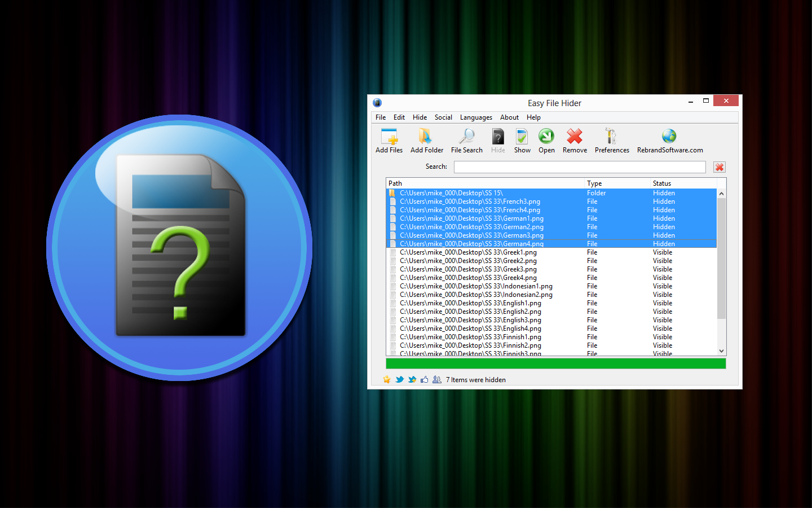
Task: Click the Show toolbar icon
Action: [522, 137]
